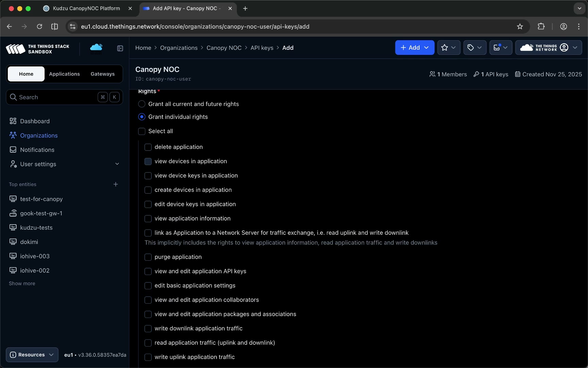This screenshot has height=368, width=588.
Task: Click the sidebar Search field
Action: click(64, 97)
